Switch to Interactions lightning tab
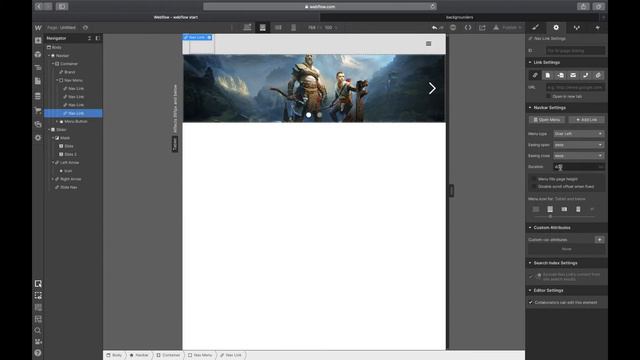The width and height of the screenshot is (640, 360). (x=597, y=28)
